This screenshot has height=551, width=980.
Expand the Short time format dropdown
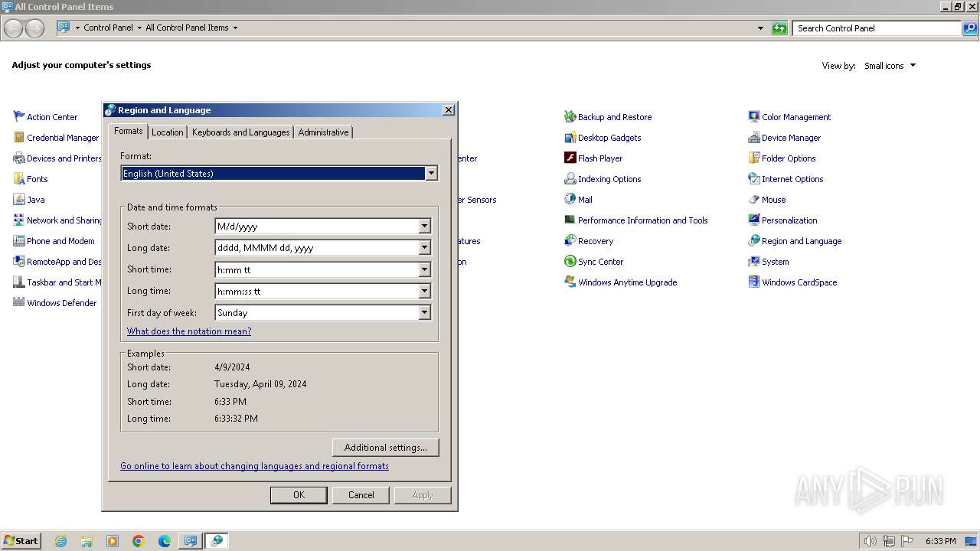click(x=424, y=269)
